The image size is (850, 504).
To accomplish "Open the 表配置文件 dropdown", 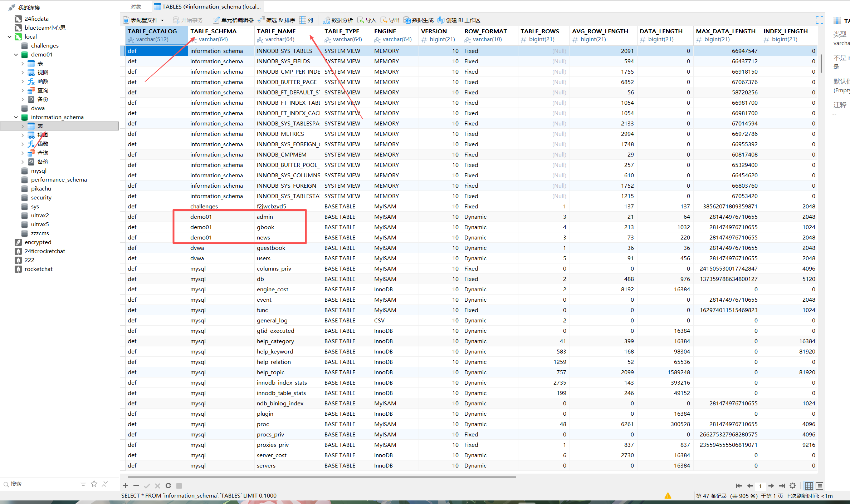I will pyautogui.click(x=143, y=20).
